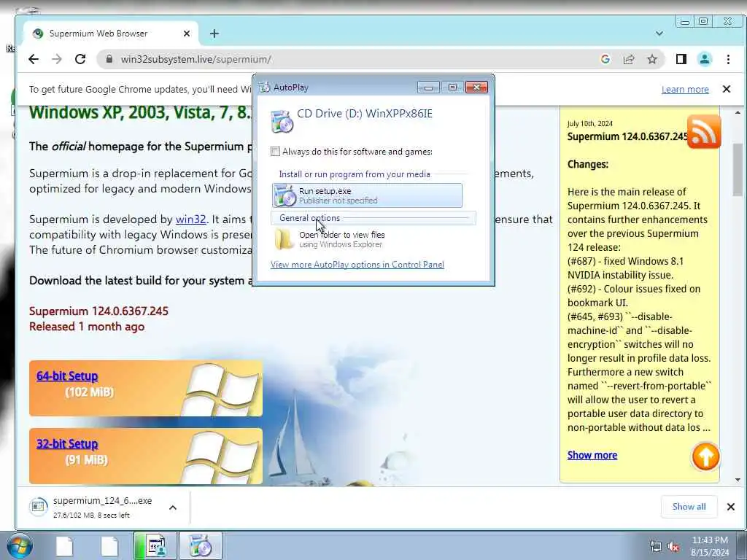747x560 pixels.
Task: Select the Supermium Web Browser tab
Action: click(111, 34)
